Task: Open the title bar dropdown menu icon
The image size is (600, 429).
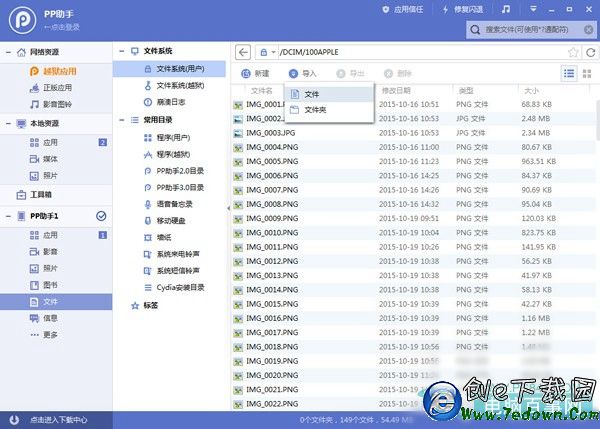Action: tap(533, 9)
